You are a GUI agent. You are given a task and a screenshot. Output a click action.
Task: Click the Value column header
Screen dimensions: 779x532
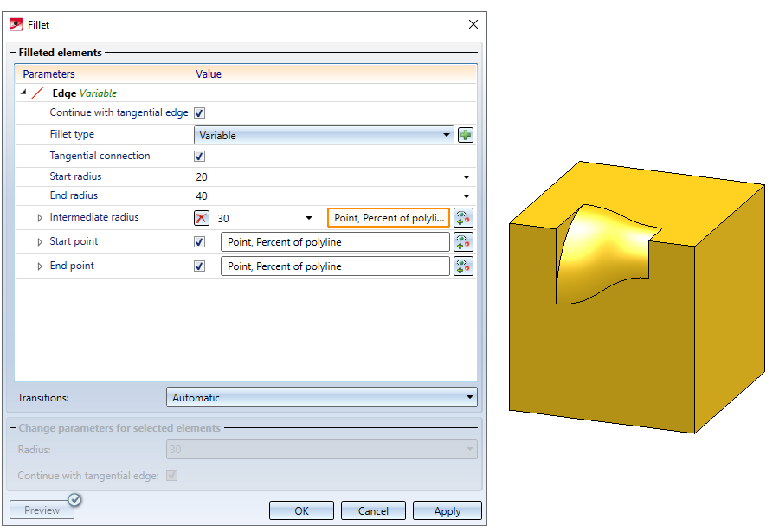point(333,74)
